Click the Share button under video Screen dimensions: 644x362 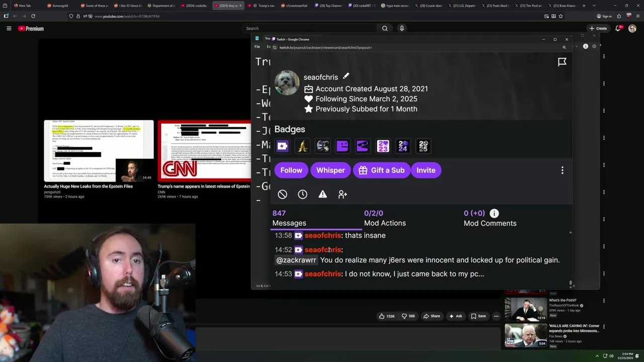coord(432,316)
